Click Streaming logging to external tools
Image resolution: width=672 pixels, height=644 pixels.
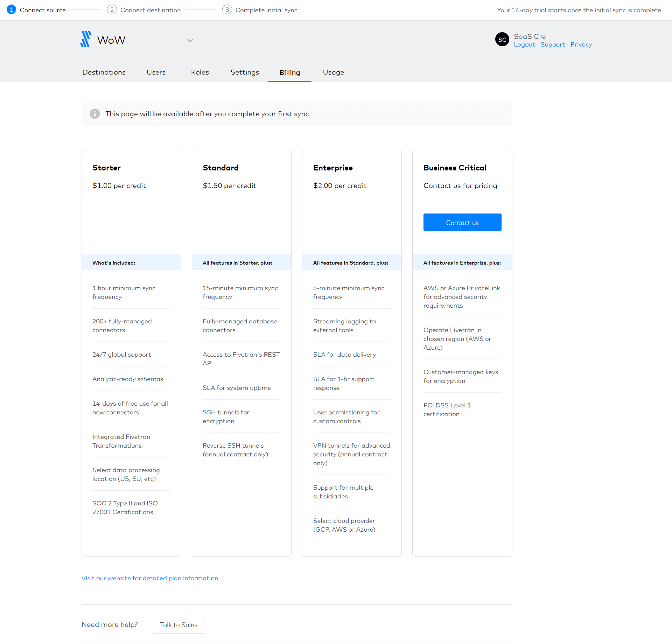click(344, 325)
